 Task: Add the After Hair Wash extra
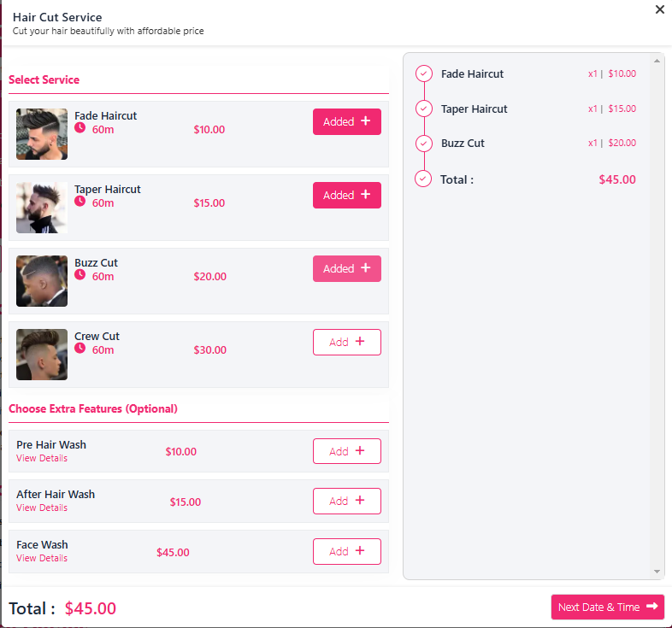[347, 501]
